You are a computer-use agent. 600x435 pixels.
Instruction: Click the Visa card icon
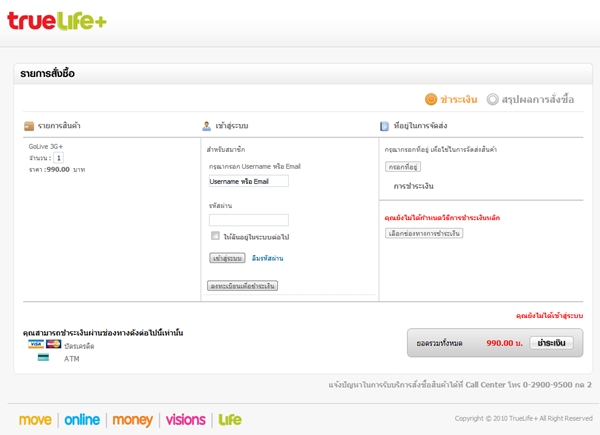(x=36, y=344)
